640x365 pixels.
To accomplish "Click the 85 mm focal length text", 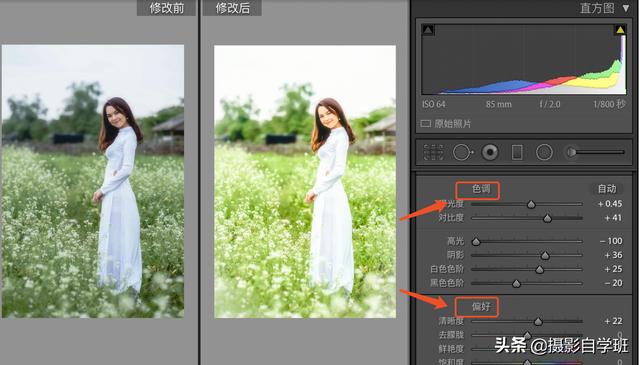I will pyautogui.click(x=498, y=104).
